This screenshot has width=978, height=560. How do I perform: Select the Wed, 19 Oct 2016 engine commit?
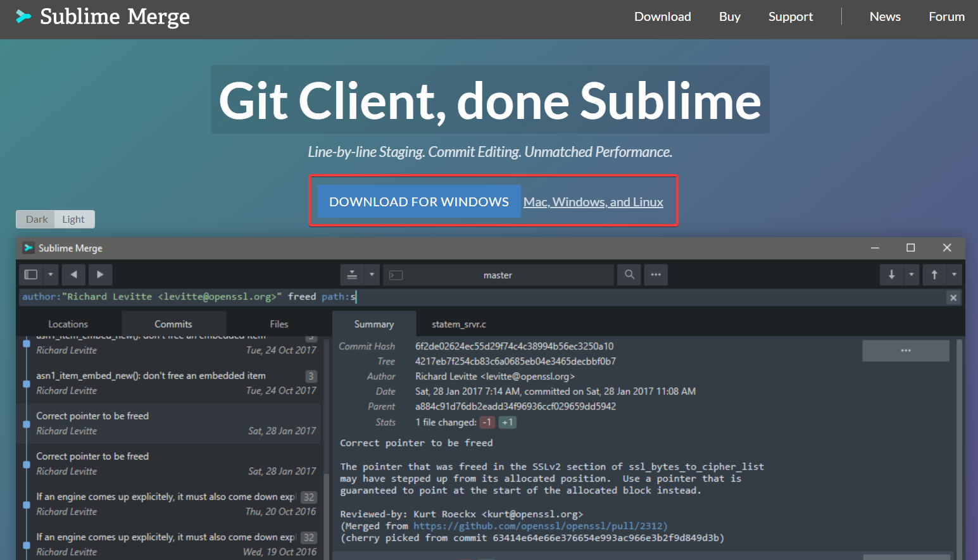coord(170,544)
